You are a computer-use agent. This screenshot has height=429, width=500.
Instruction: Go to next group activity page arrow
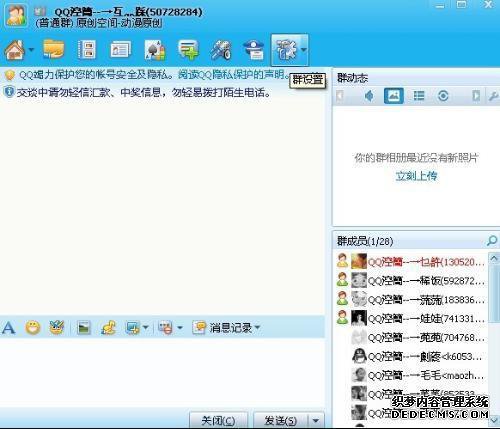476,96
